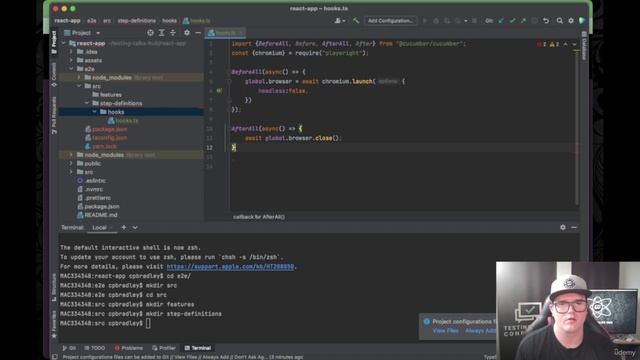Open the Project vertical side tab
The image size is (640, 360).
pos(54,42)
